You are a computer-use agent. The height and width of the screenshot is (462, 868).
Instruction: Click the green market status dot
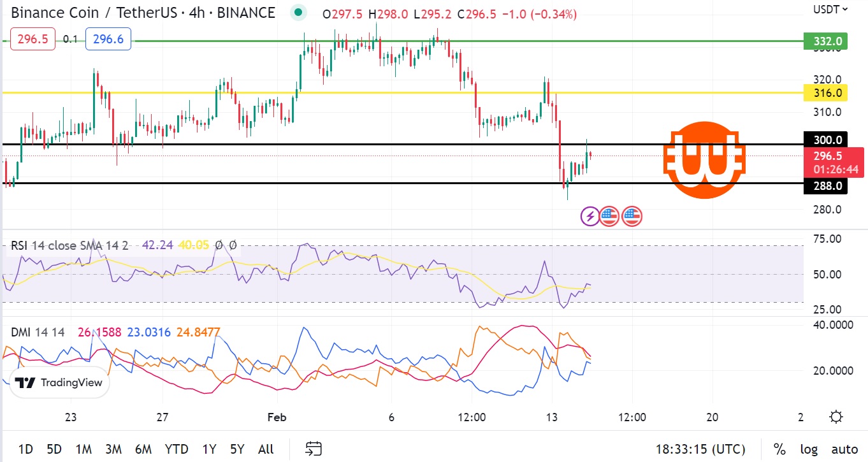pyautogui.click(x=298, y=13)
